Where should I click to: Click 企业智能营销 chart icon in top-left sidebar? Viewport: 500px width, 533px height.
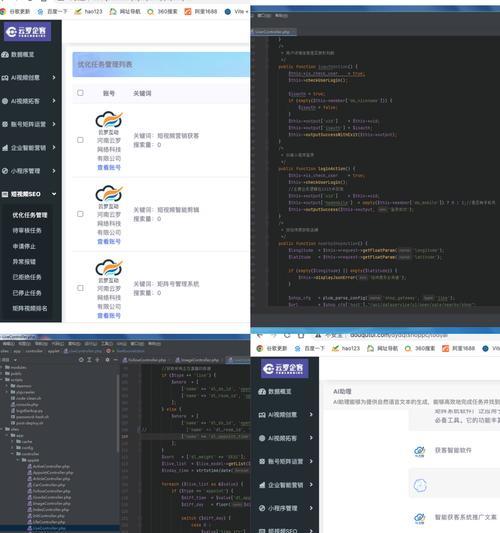(5, 148)
